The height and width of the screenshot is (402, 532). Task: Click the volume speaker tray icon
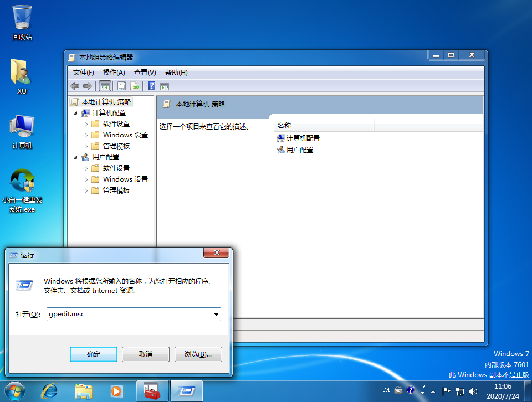(x=473, y=391)
